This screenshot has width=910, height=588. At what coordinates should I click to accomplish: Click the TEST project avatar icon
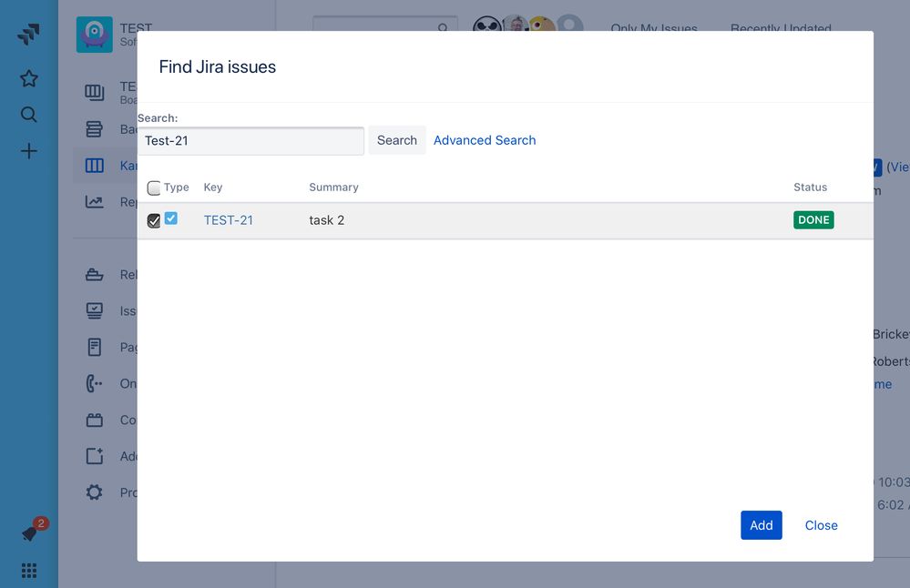point(94,35)
